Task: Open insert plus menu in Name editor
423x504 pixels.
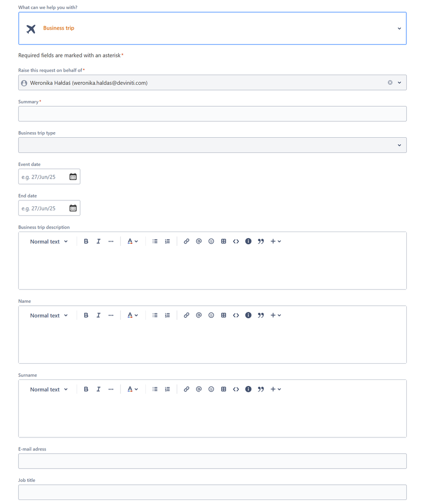Action: coord(276,315)
